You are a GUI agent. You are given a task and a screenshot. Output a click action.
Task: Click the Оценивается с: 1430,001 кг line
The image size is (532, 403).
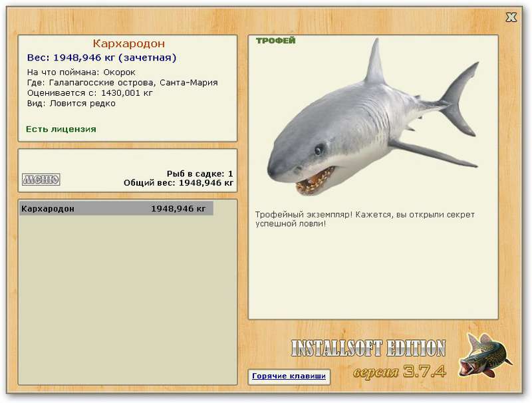tap(90, 93)
